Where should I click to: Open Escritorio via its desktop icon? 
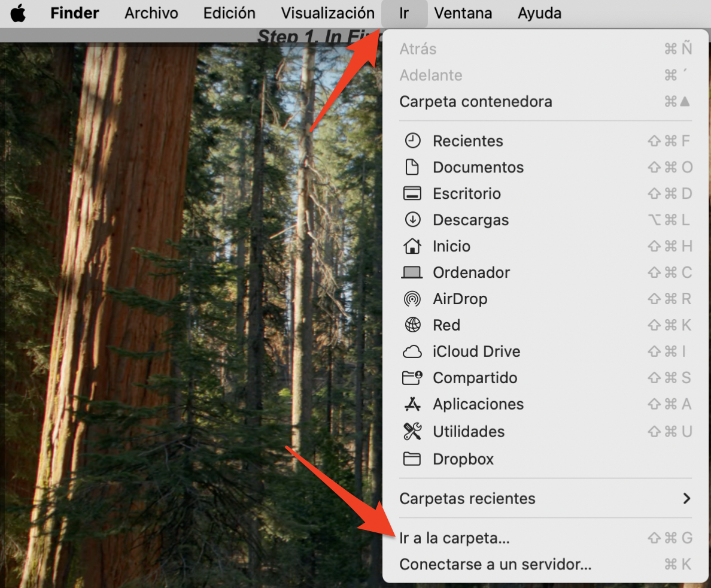413,193
